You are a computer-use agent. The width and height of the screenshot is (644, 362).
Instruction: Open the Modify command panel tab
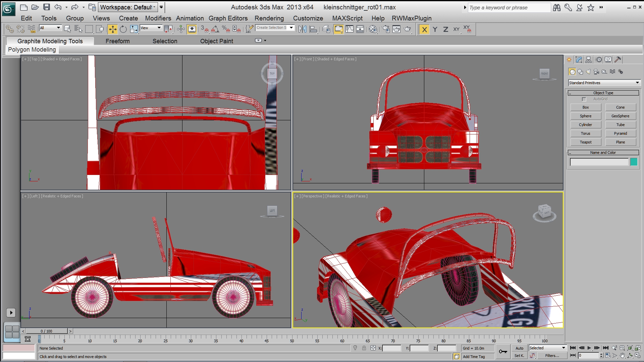coord(579,60)
